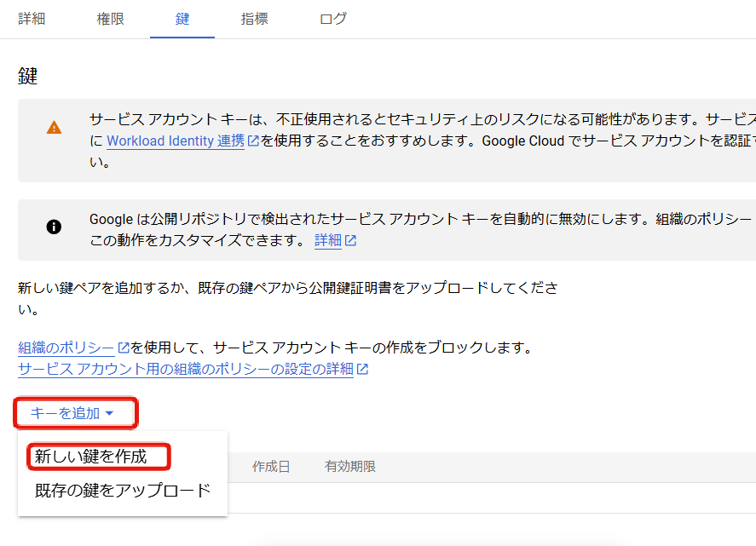This screenshot has width=756, height=546.
Task: Switch to the 詳細 tab
Action: click(x=32, y=19)
